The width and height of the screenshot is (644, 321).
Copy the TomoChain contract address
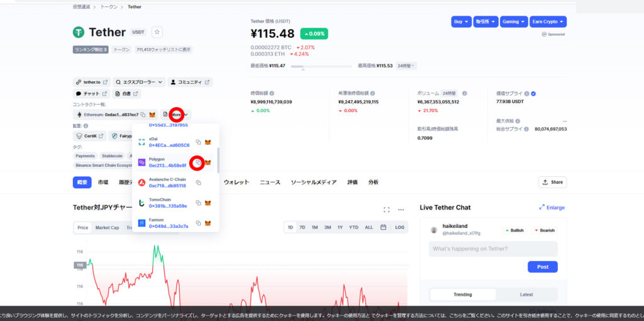pos(198,203)
